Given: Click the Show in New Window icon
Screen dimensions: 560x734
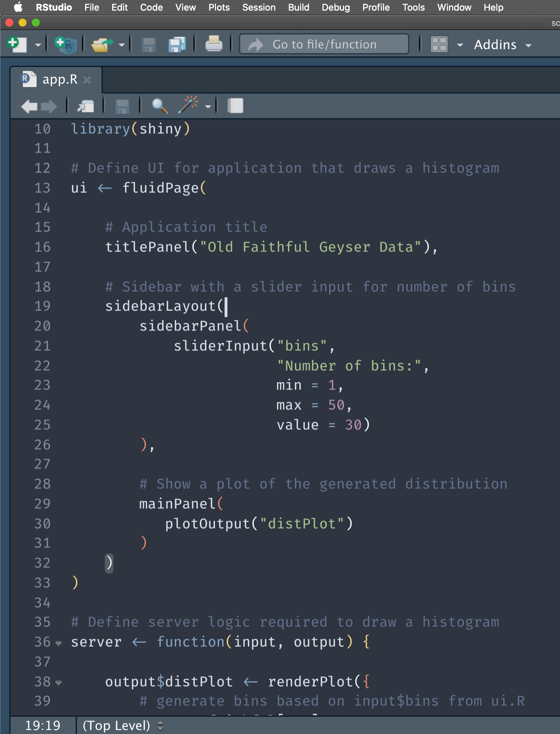Looking at the screenshot, I should (x=85, y=107).
